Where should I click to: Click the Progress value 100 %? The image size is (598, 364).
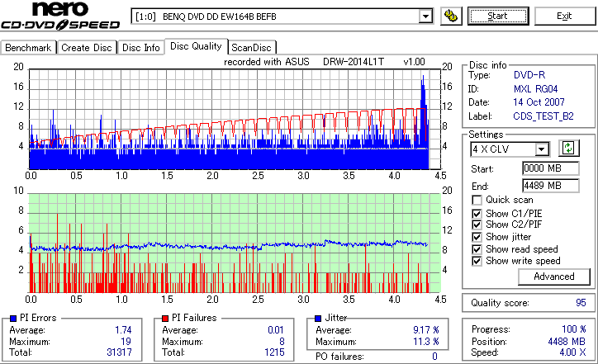(x=573, y=329)
